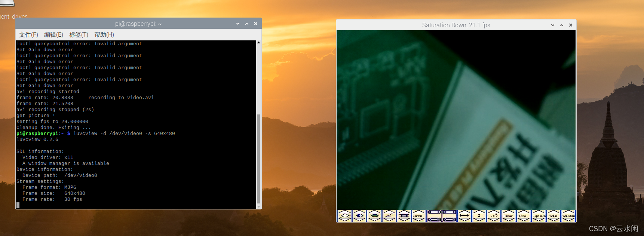Open the 编辑(E) menu in terminal
The height and width of the screenshot is (236, 644).
(x=53, y=35)
